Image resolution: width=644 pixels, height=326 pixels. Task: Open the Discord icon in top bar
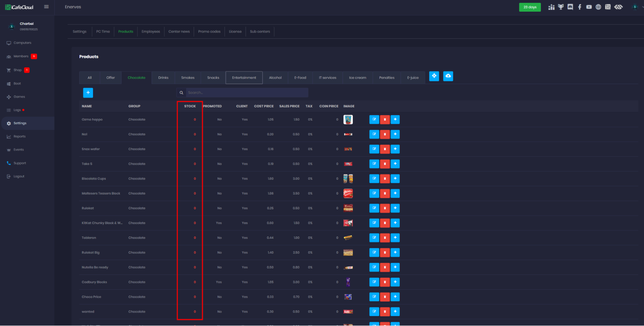coord(570,7)
